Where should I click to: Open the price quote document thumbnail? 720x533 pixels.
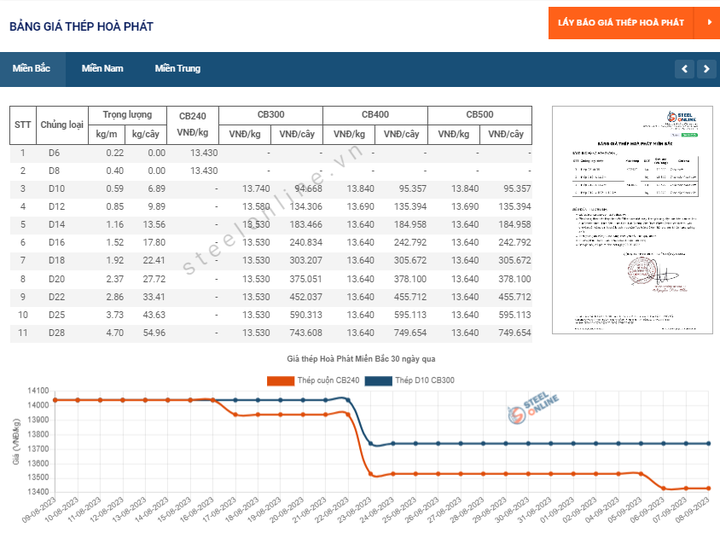click(632, 220)
